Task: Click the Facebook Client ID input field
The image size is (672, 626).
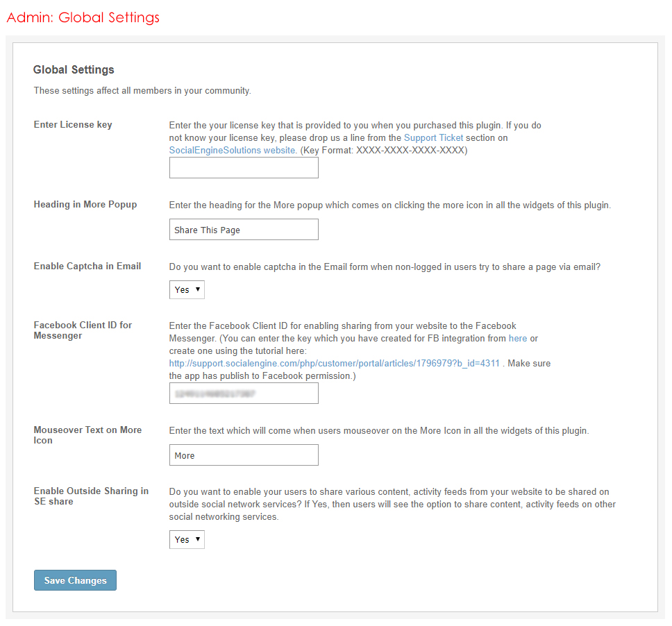Action: tap(244, 394)
